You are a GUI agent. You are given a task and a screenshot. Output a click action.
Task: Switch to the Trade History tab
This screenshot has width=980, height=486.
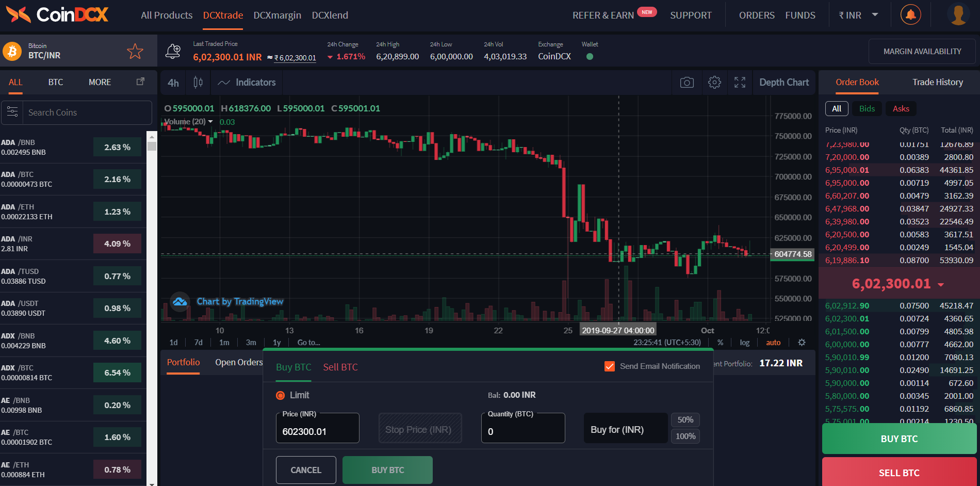tap(937, 82)
